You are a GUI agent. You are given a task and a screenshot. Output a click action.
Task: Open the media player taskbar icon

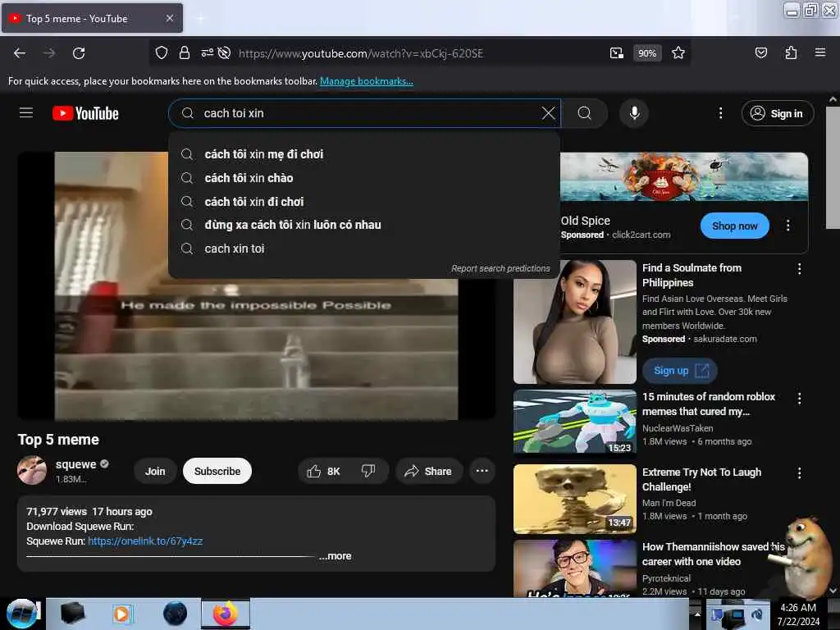(121, 614)
